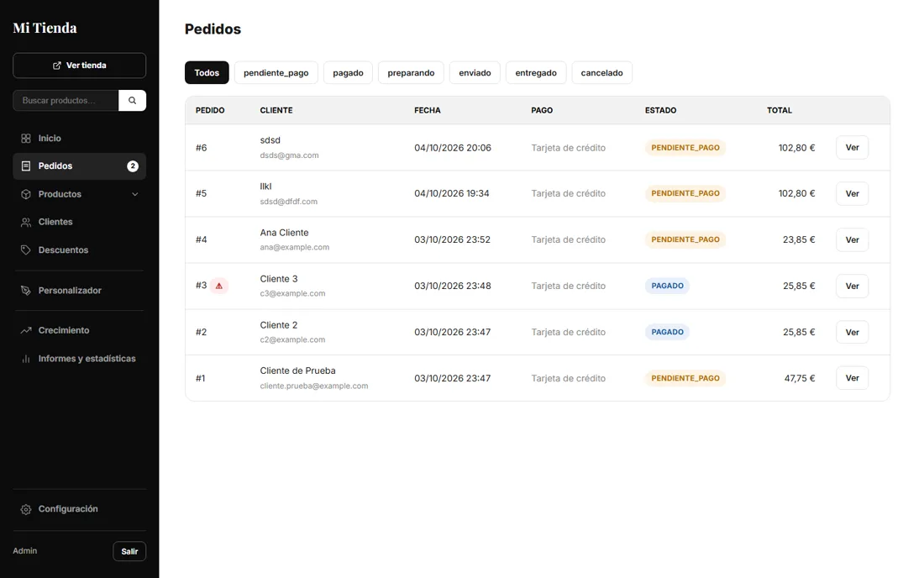Click the Pedidos receipt icon
Screen dimensions: 924x578
26,166
